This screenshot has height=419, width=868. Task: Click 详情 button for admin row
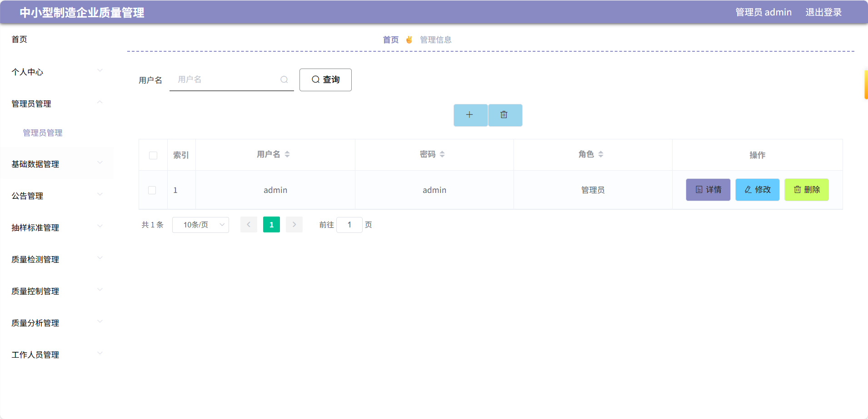[x=708, y=190]
